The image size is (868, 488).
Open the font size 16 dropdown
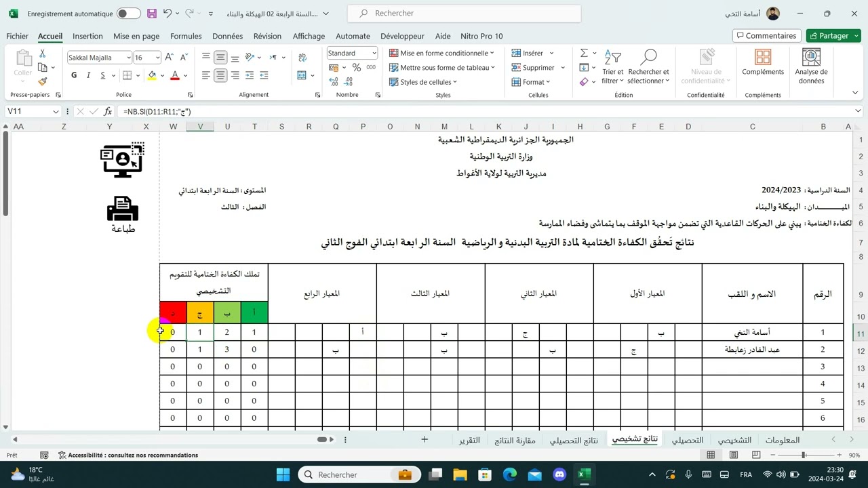point(157,58)
